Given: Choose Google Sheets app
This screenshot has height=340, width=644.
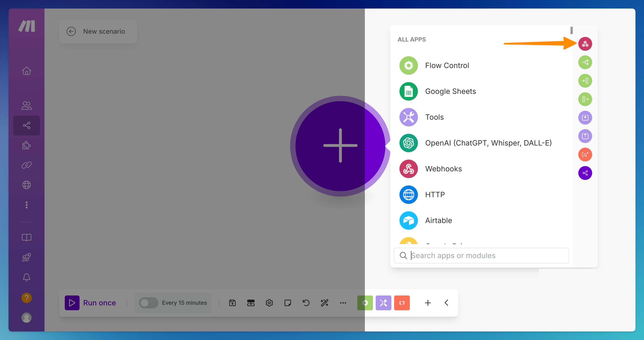Looking at the screenshot, I should click(x=450, y=91).
